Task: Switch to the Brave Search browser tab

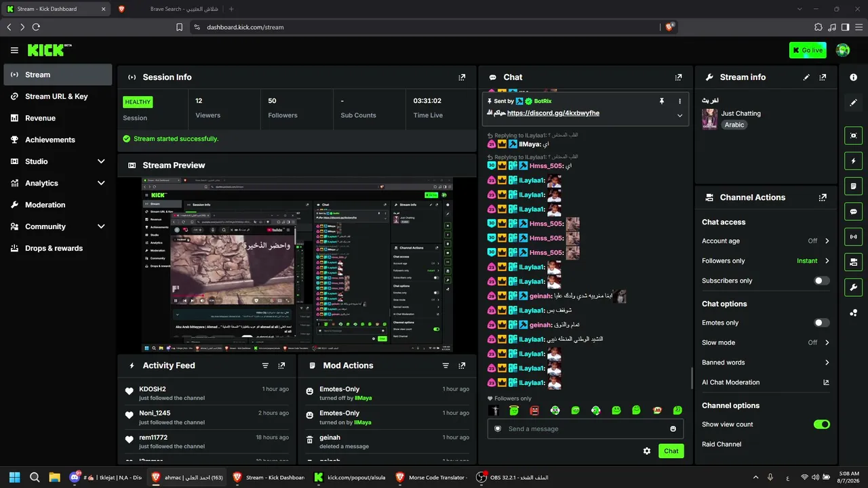Action: click(x=170, y=9)
